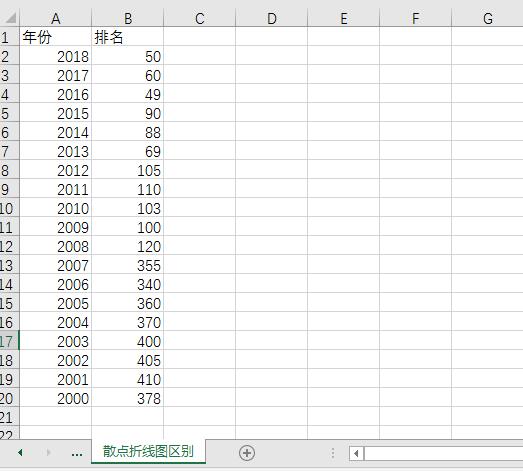This screenshot has width=523, height=471.
Task: Select column B header
Action: 127,18
